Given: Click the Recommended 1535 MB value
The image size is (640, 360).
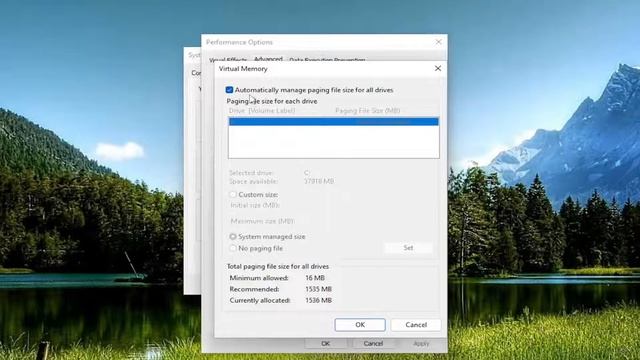Looking at the screenshot, I should pyautogui.click(x=318, y=289).
